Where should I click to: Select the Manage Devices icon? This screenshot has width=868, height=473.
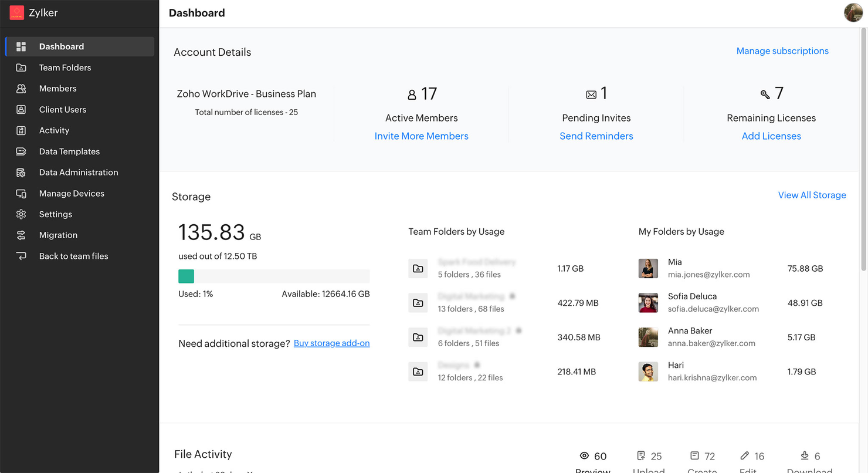click(22, 193)
